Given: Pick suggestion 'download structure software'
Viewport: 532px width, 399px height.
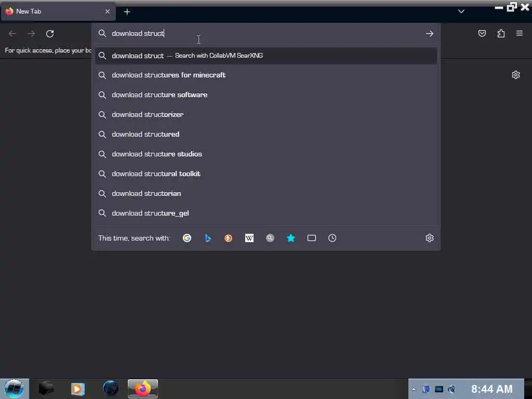Looking at the screenshot, I should (265, 95).
